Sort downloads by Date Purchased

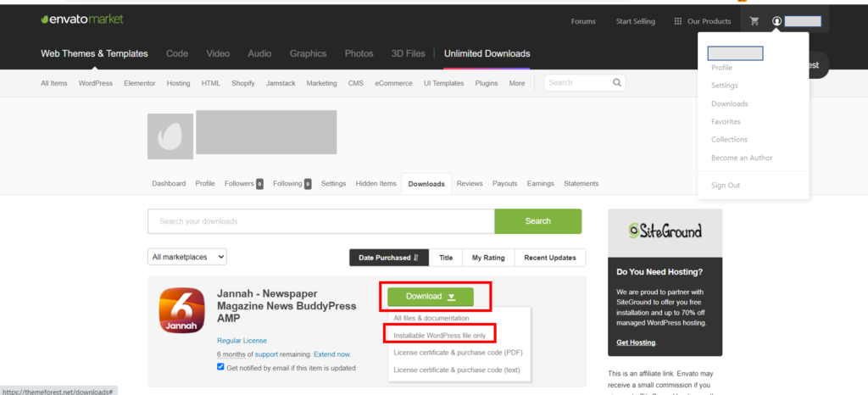click(x=389, y=258)
